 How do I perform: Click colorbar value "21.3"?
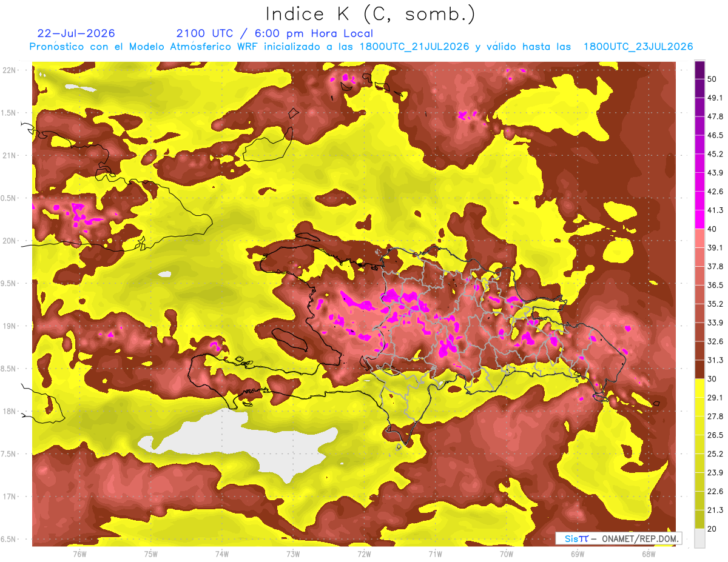[x=715, y=510]
